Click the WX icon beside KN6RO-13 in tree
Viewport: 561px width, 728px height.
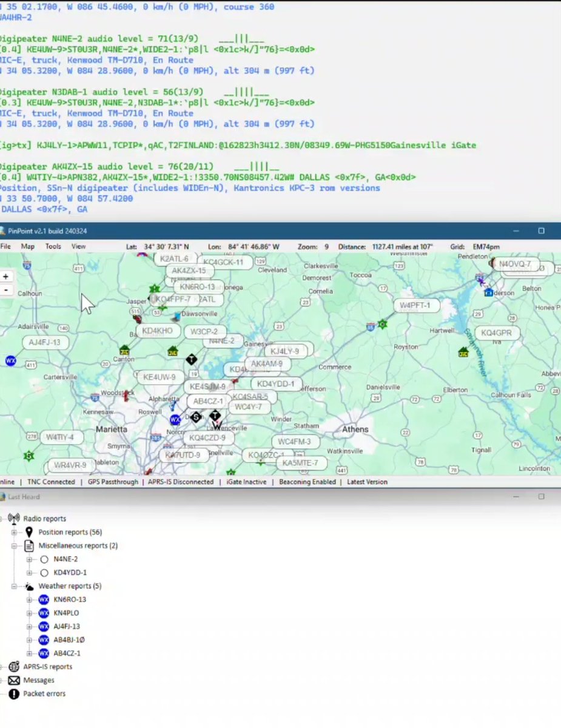click(x=44, y=600)
